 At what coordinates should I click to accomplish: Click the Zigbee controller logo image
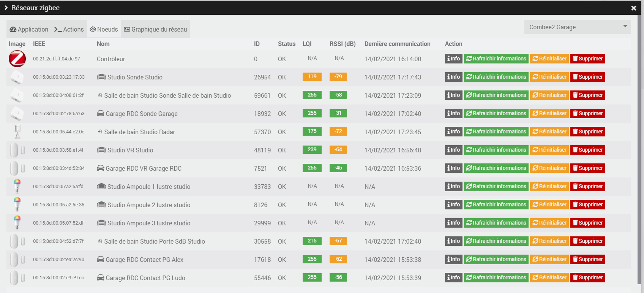pos(17,59)
